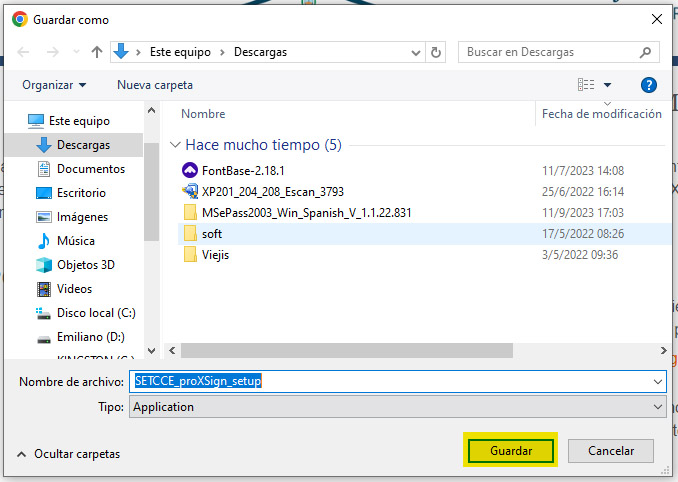Open the Tipo Application combo box
Screen dimensions: 678x482
pyautogui.click(x=397, y=407)
